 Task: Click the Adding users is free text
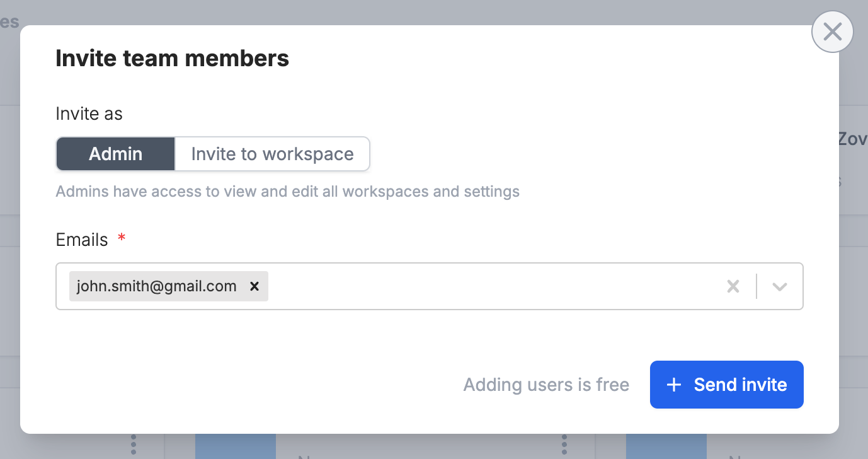[x=546, y=385]
